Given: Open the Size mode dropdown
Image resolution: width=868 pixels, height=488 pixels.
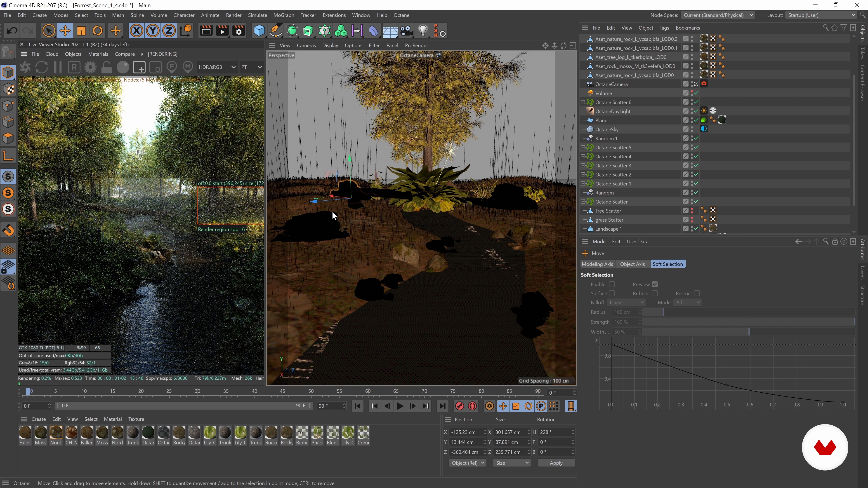Looking at the screenshot, I should [x=512, y=463].
